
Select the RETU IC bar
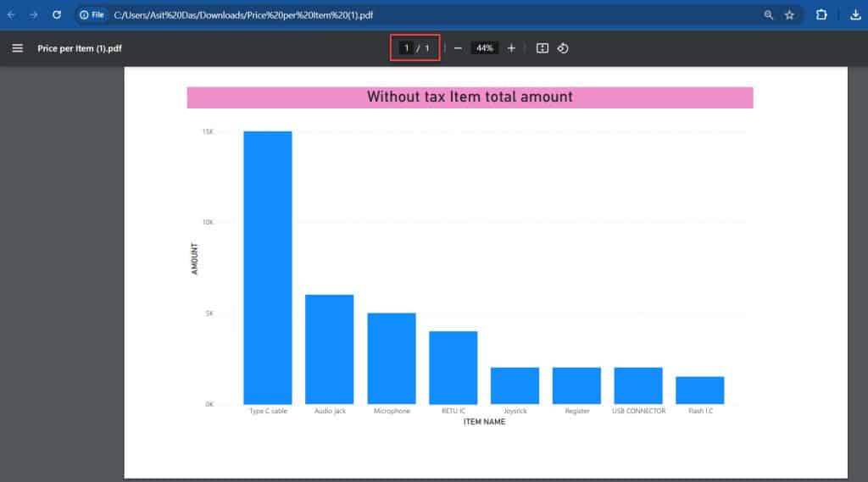click(x=453, y=368)
